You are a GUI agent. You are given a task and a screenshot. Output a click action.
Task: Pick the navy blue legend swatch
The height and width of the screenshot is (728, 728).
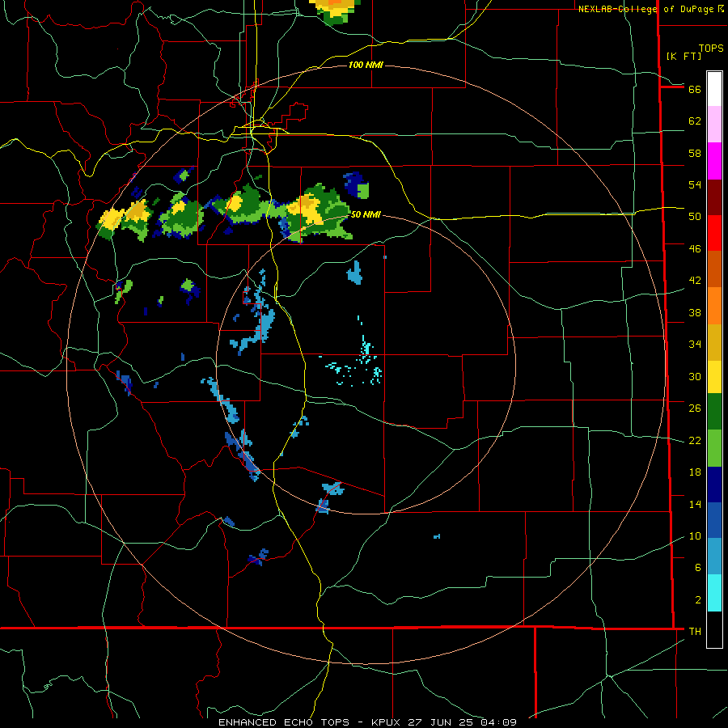click(x=714, y=485)
